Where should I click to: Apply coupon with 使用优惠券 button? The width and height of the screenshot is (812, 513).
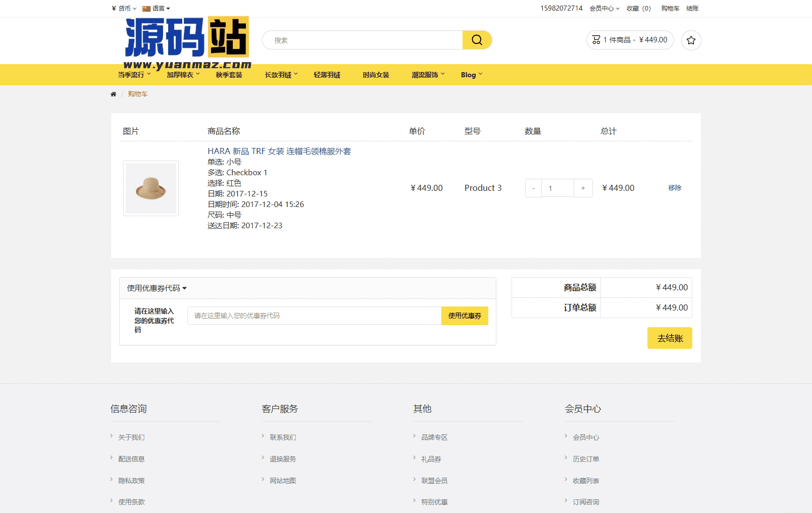pyautogui.click(x=465, y=316)
